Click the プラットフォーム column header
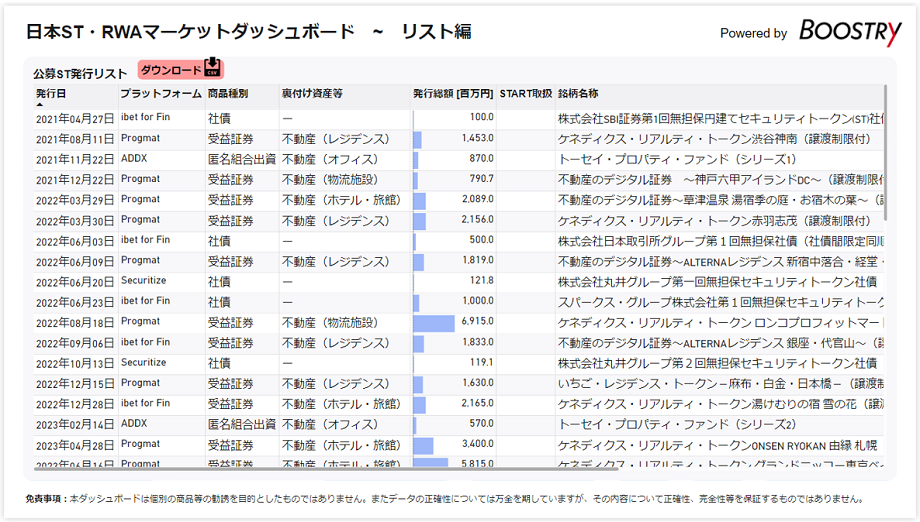This screenshot has height=522, width=920. (x=161, y=94)
